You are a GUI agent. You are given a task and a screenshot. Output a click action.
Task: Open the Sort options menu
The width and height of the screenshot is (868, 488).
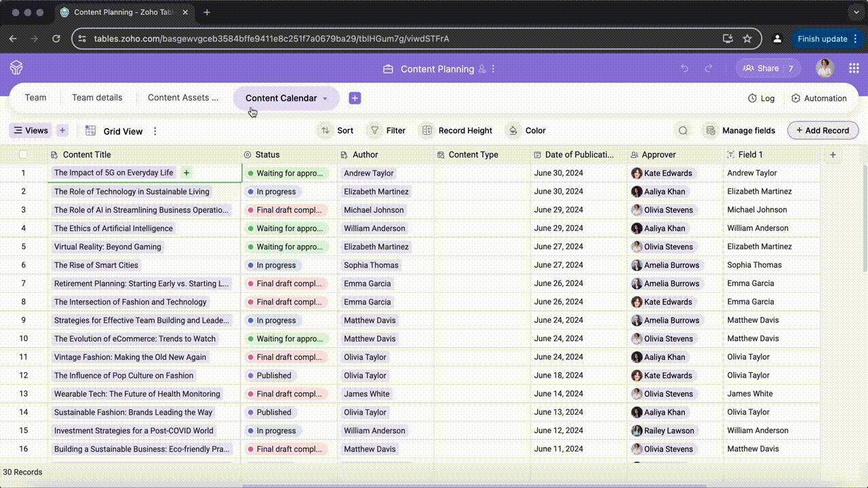tap(337, 131)
